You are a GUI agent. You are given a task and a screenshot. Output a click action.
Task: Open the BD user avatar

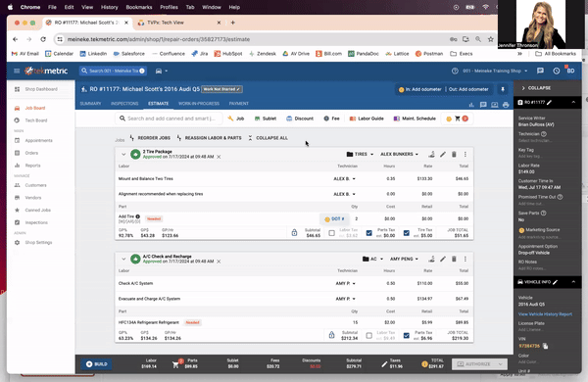[570, 71]
